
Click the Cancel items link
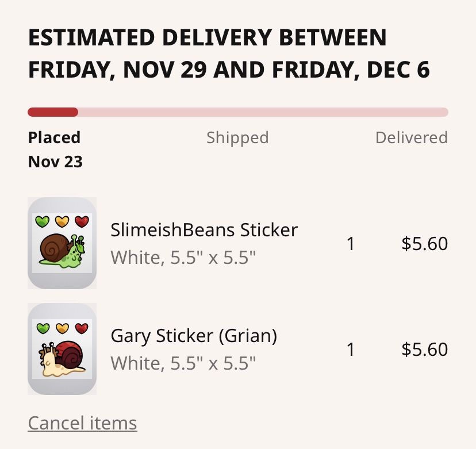tap(82, 423)
